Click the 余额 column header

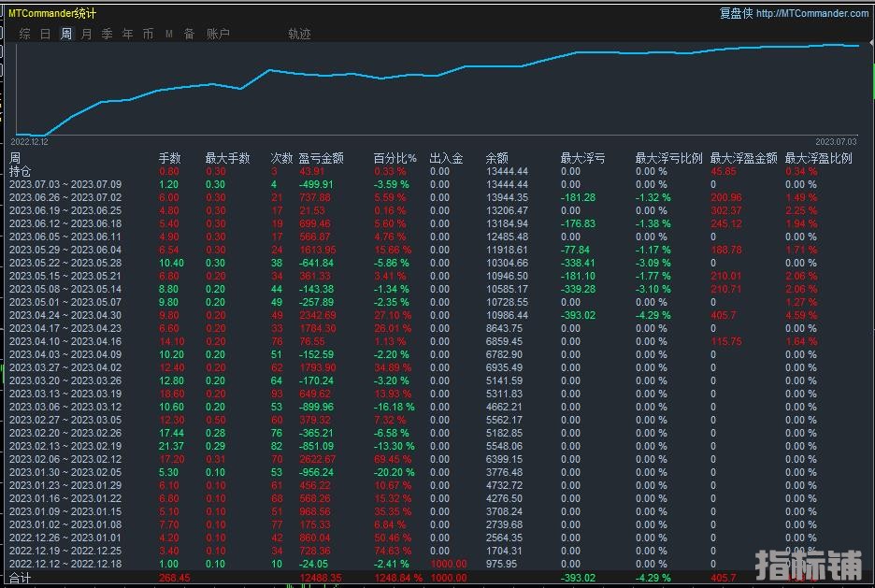point(497,159)
